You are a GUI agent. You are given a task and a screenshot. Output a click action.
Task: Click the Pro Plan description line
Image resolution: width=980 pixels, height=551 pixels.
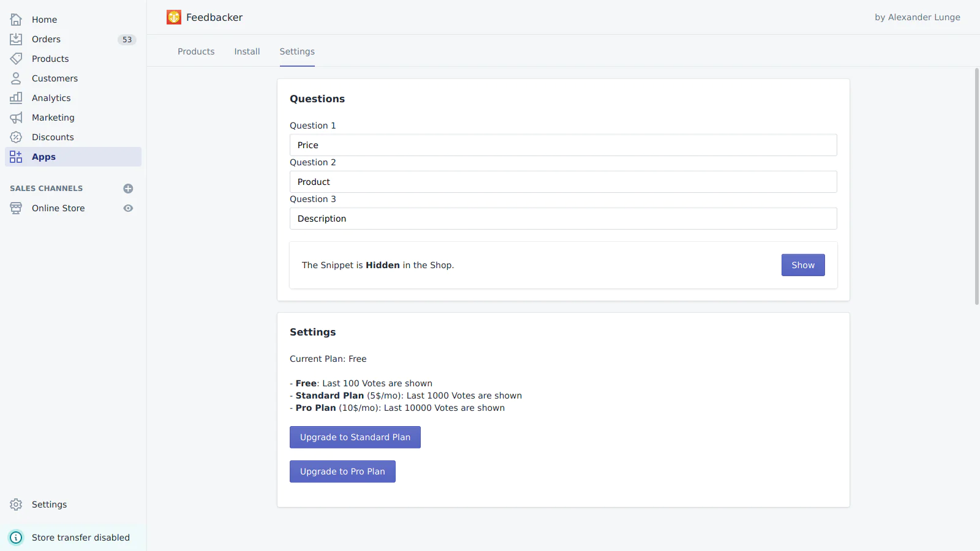(398, 408)
